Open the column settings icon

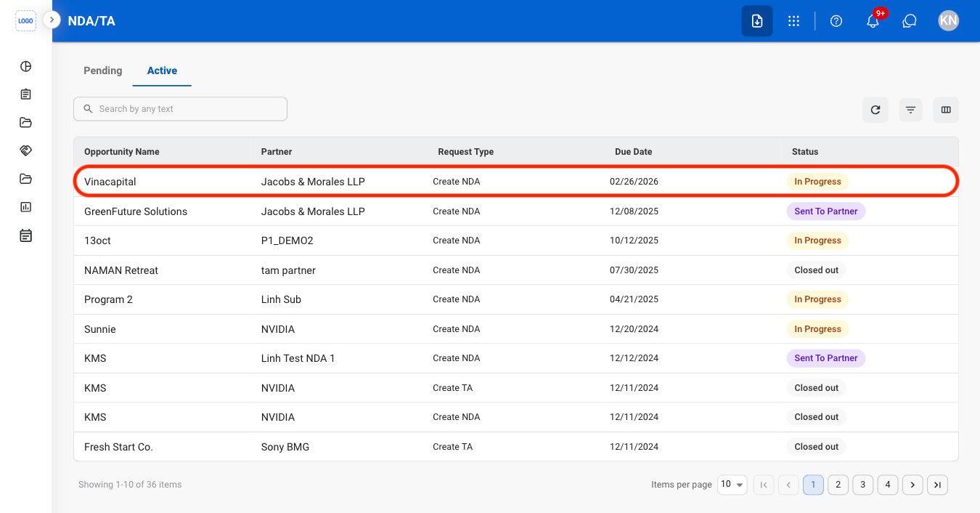(946, 110)
